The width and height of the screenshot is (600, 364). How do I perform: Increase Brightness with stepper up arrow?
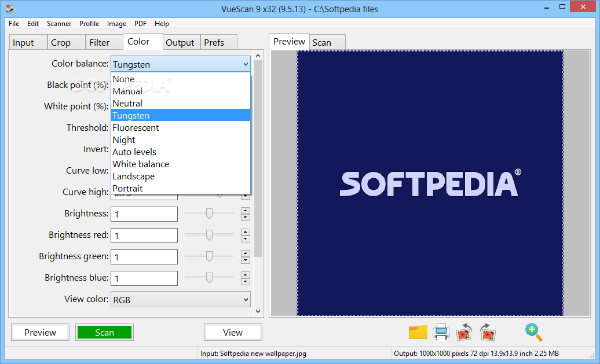pos(246,210)
